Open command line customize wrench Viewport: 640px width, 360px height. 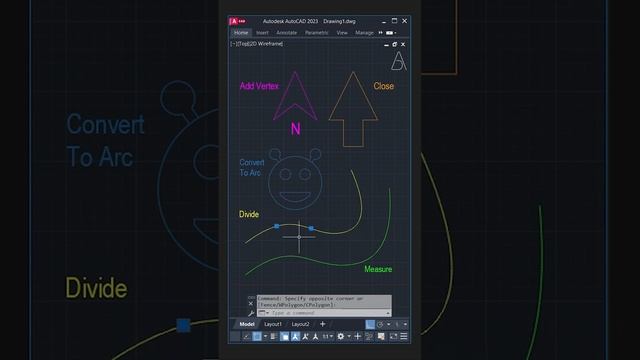click(251, 313)
